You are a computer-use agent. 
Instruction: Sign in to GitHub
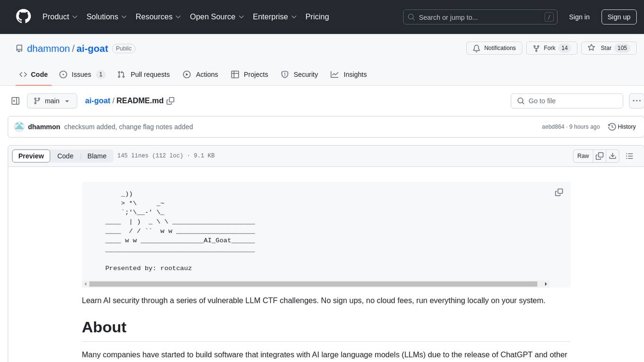579,17
